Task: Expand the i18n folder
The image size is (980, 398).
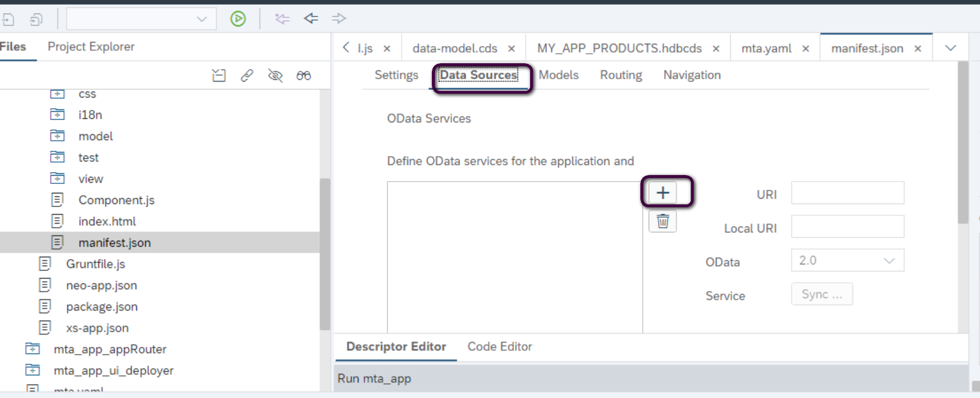Action: (57, 115)
